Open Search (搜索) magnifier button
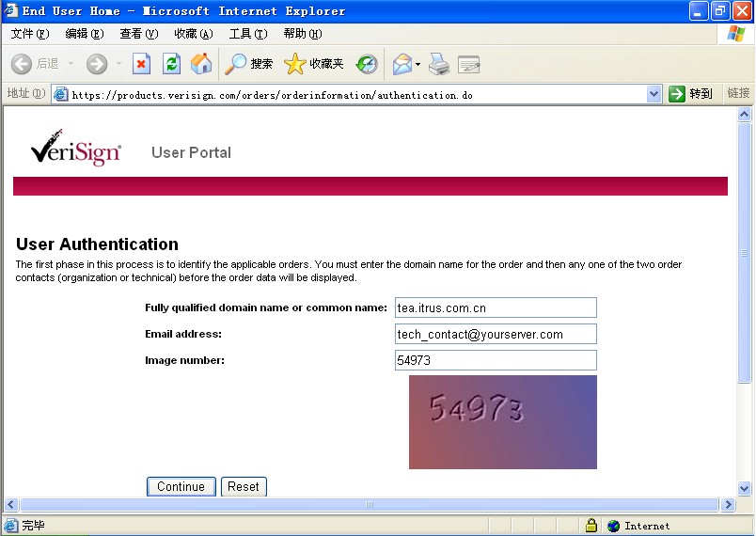756x536 pixels. click(x=249, y=64)
